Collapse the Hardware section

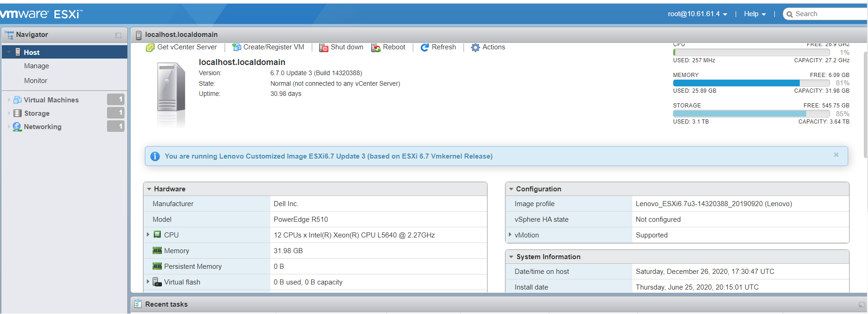click(149, 189)
